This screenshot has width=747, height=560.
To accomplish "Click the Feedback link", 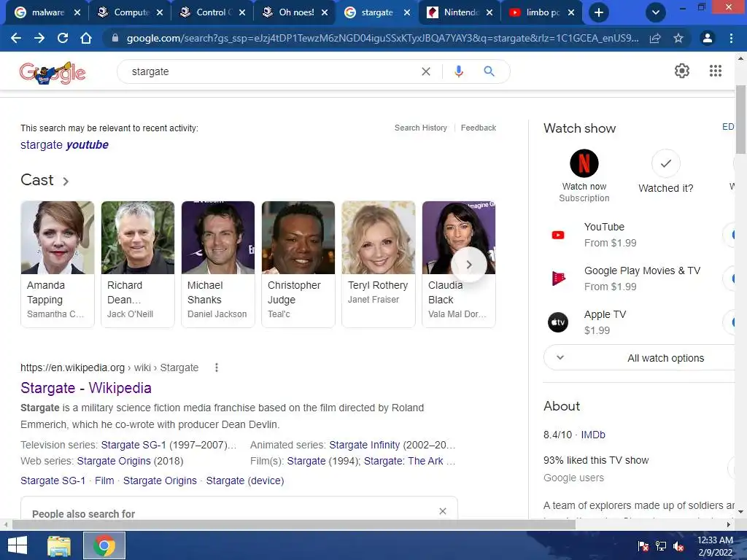I will (x=479, y=128).
